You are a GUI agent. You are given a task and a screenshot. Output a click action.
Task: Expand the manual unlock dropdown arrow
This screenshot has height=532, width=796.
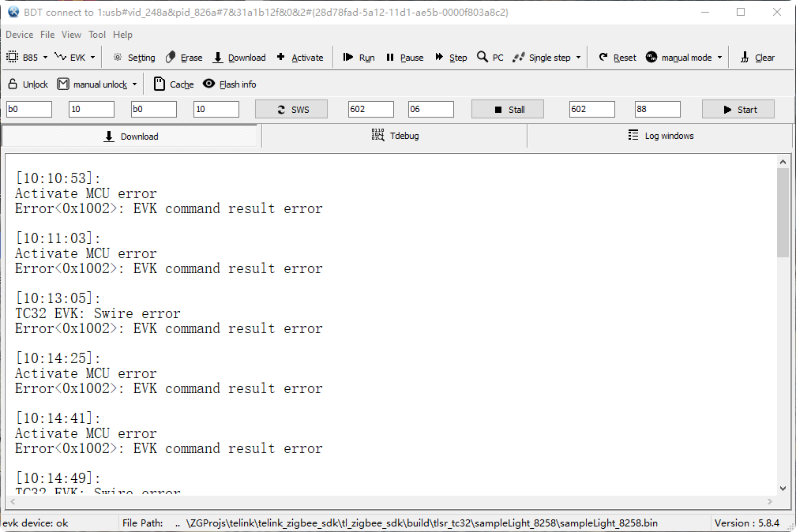pyautogui.click(x=134, y=84)
